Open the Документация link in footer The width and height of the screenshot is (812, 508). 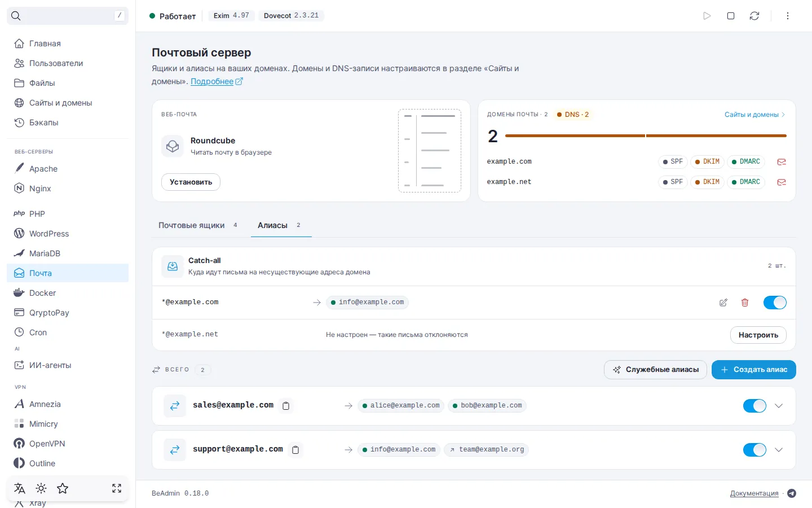point(754,493)
